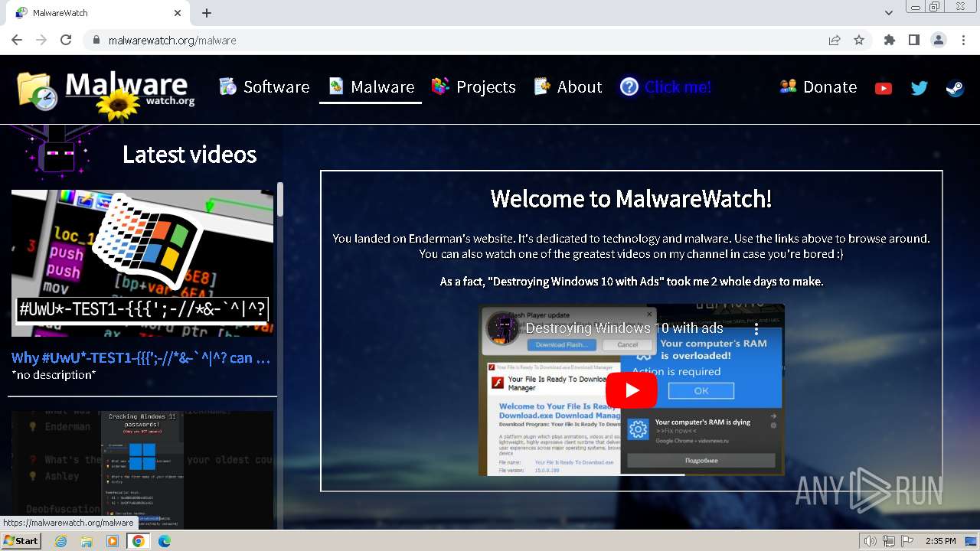
Task: Toggle Chrome side panel
Action: click(913, 40)
